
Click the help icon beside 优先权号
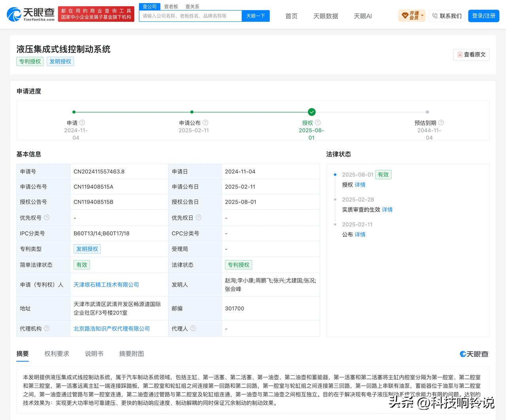(x=47, y=217)
